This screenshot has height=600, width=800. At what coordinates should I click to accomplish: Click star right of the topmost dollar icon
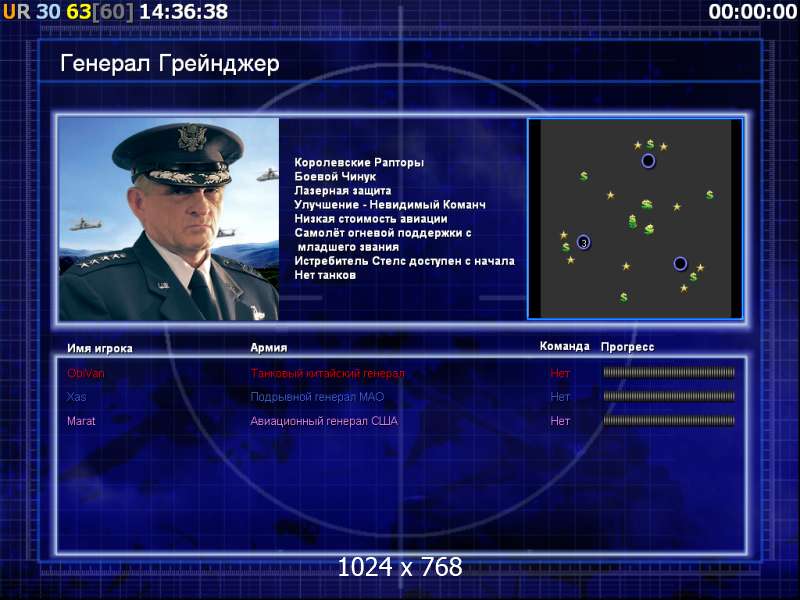663,147
